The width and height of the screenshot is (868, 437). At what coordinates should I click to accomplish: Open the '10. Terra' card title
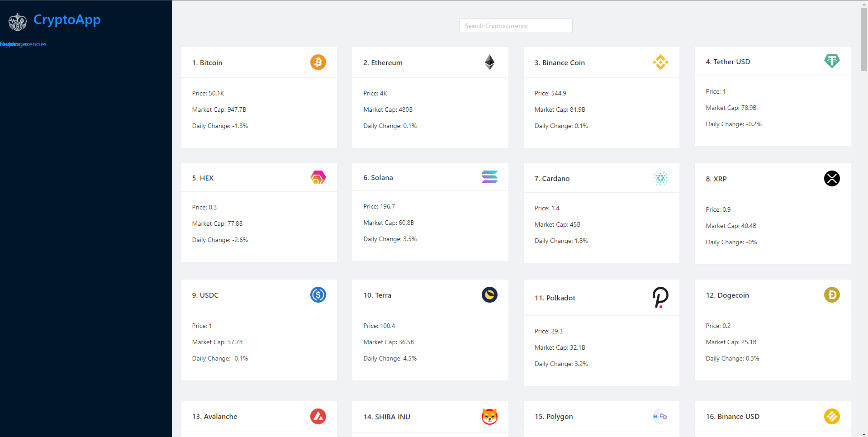(377, 295)
